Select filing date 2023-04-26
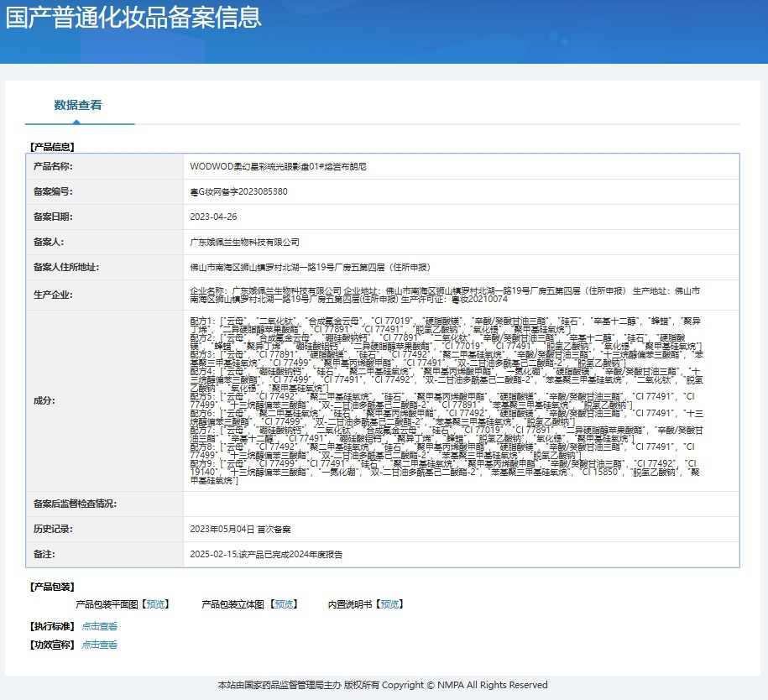768x700 pixels. tap(213, 217)
